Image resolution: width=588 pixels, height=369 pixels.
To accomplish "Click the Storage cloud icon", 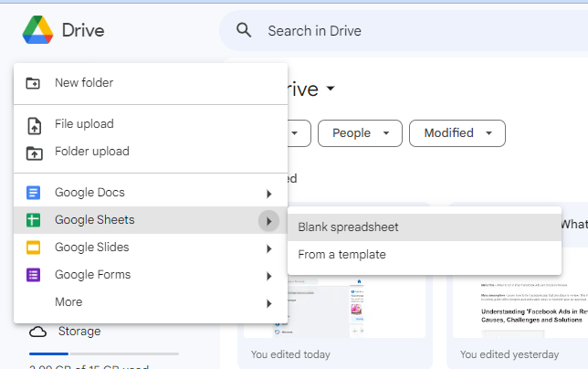I will pyautogui.click(x=37, y=332).
